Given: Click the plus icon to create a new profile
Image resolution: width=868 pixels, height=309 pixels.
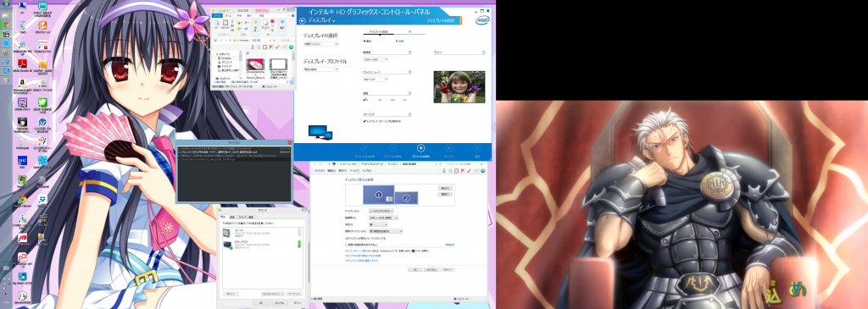Looking at the screenshot, I should (420, 148).
